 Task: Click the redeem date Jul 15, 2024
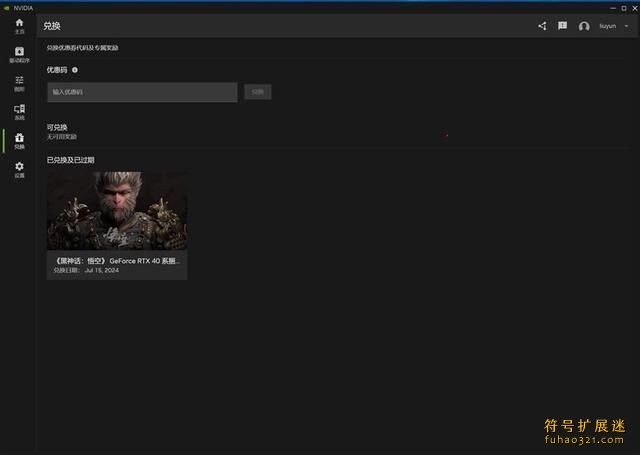[x=102, y=270]
